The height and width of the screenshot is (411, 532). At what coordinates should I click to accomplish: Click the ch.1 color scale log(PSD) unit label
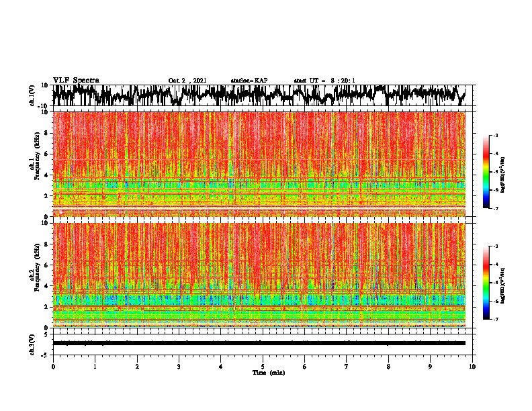tap(503, 175)
